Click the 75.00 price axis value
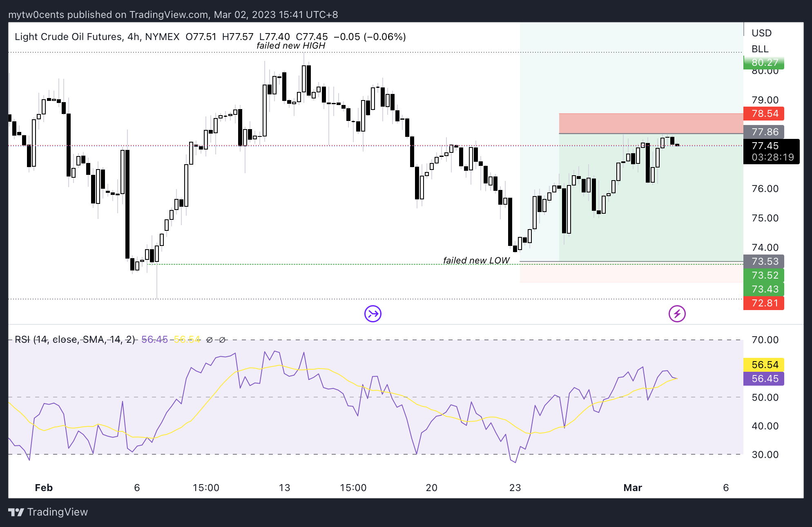 coord(765,218)
